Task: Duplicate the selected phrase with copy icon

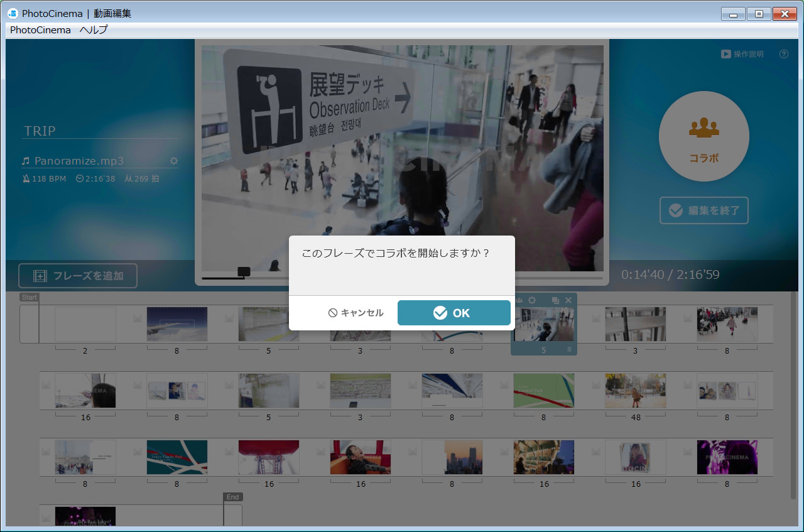Action: coord(555,300)
